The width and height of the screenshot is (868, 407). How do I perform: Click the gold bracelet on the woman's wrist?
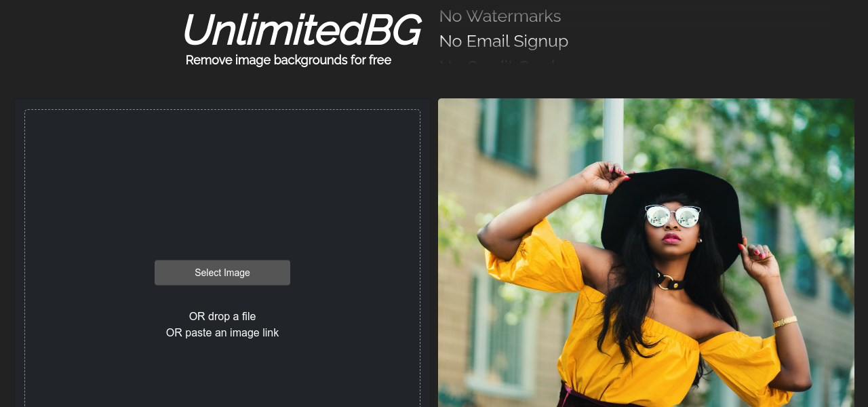785,322
